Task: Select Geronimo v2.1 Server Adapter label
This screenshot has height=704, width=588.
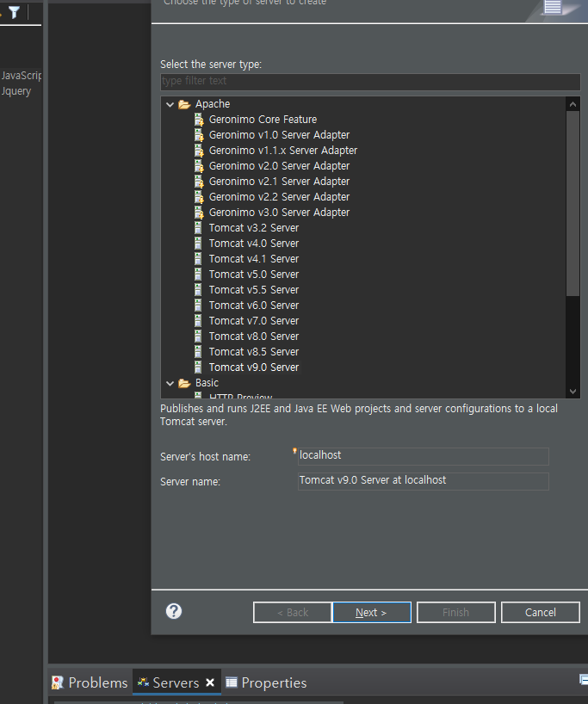Action: tap(279, 182)
